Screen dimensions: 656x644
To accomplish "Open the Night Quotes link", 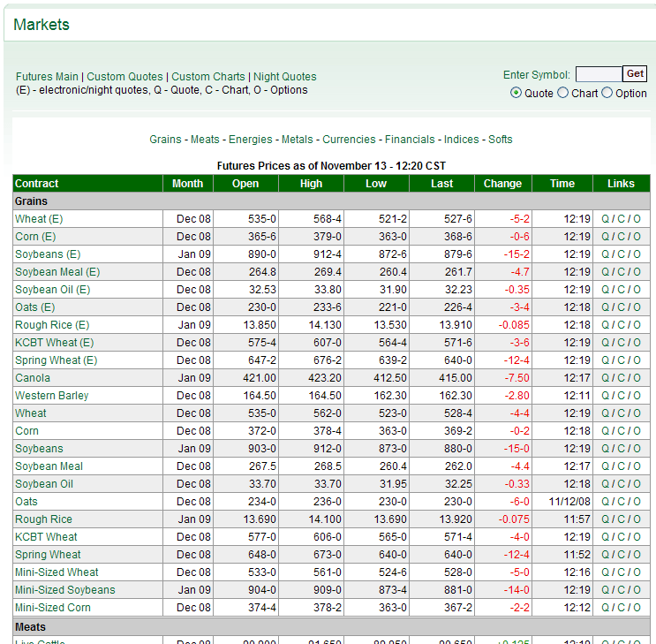I will coord(284,77).
